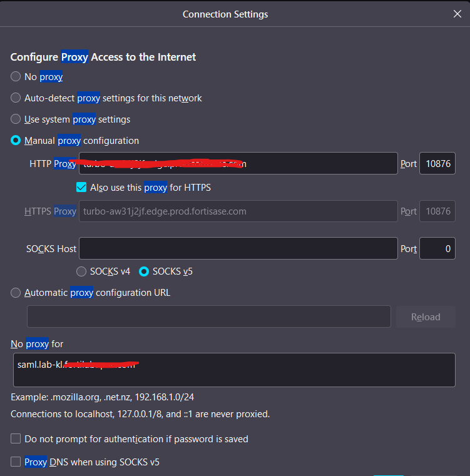Uncheck Also use this proxy for HTTPS
Viewport: 470px width, 476px height.
pos(81,187)
